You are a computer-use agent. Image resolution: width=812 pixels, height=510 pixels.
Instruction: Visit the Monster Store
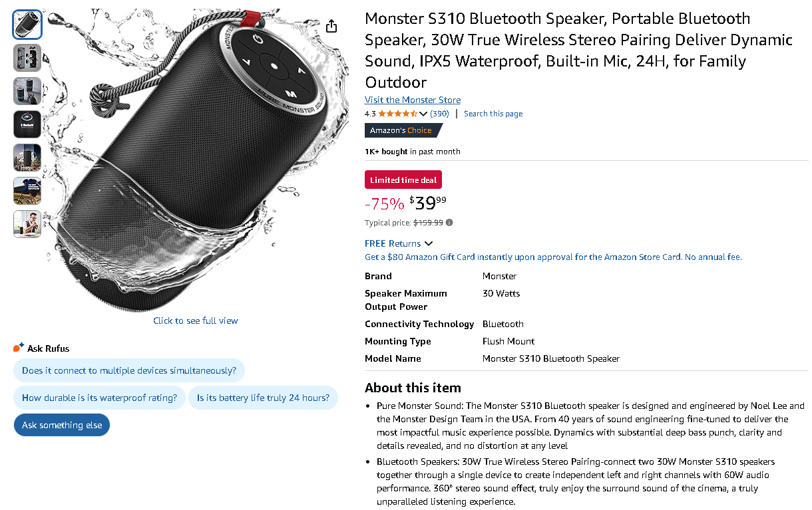click(412, 100)
